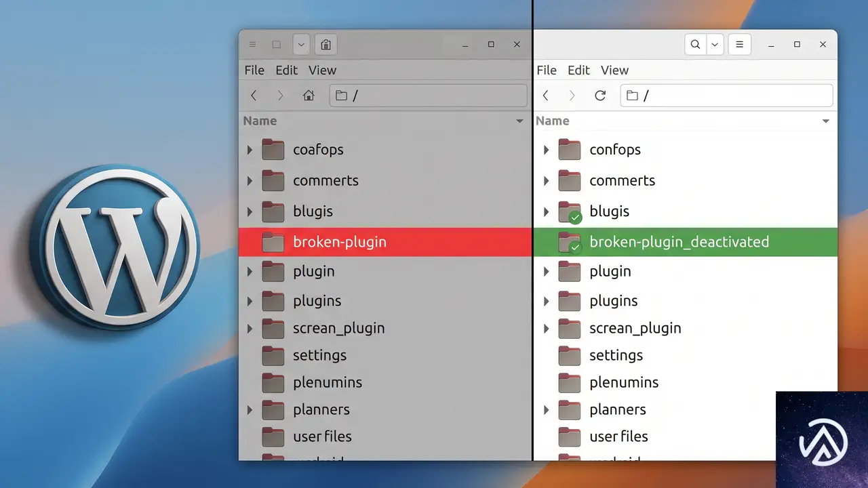The width and height of the screenshot is (868, 488).
Task: Click the forward arrow in left pane
Action: 280,96
